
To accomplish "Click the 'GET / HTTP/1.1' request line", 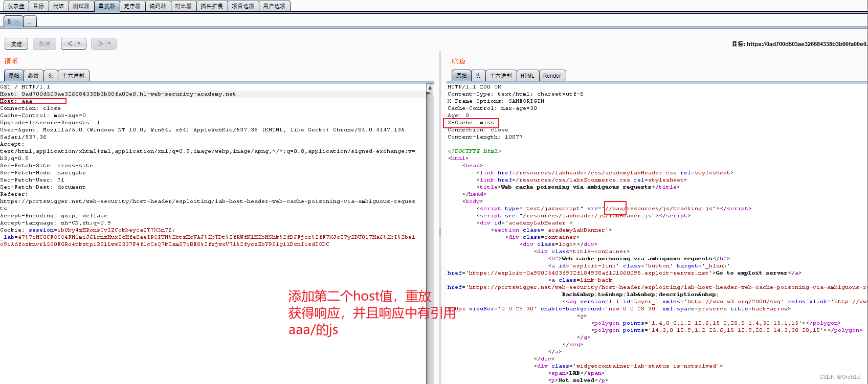I will click(x=25, y=87).
